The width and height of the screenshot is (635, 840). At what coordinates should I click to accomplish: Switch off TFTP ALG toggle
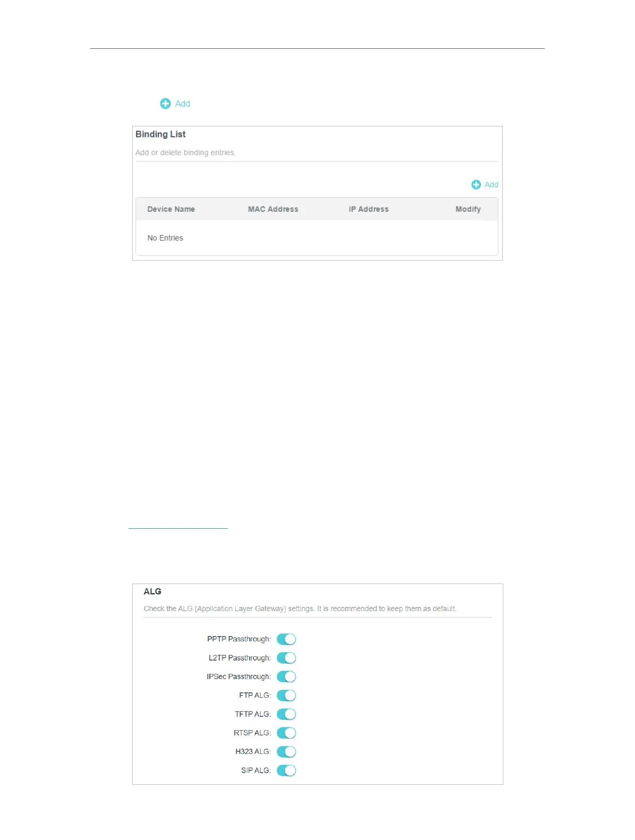286,714
